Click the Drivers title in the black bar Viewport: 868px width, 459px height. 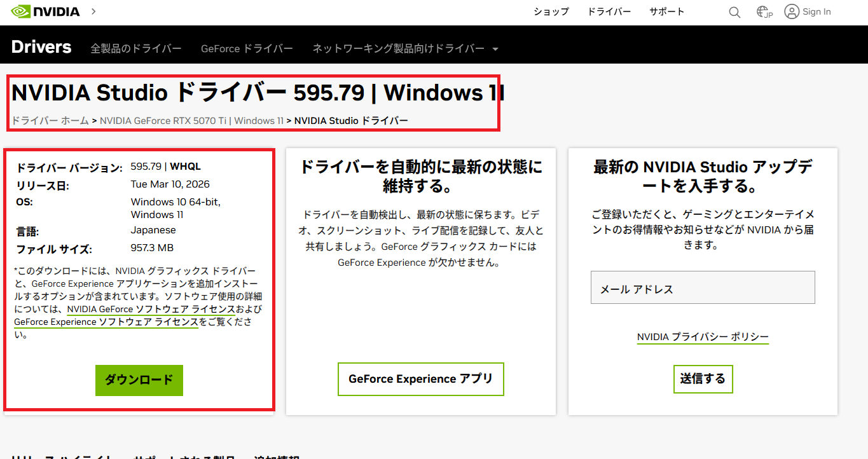41,47
